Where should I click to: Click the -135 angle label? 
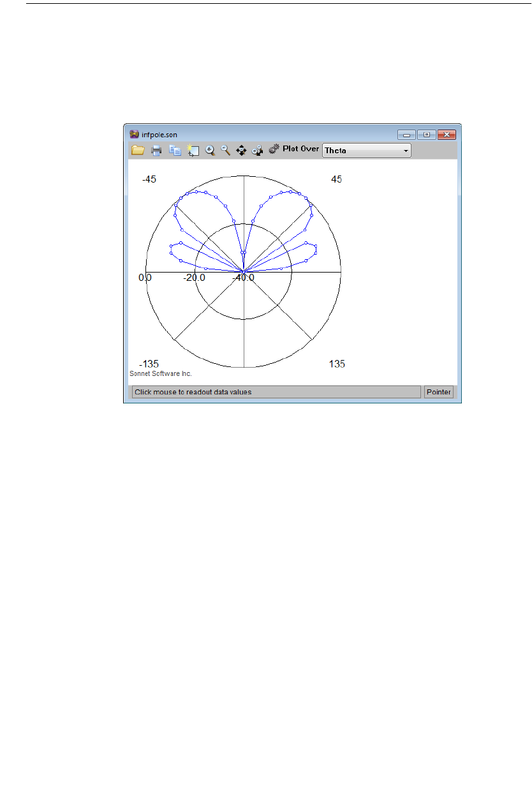149,364
